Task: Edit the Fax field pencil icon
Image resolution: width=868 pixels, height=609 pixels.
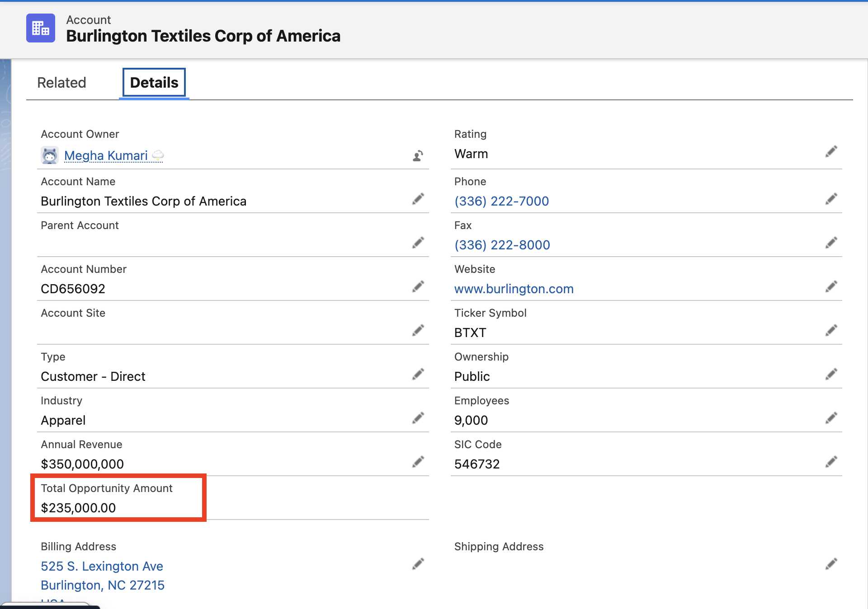Action: coord(831,243)
